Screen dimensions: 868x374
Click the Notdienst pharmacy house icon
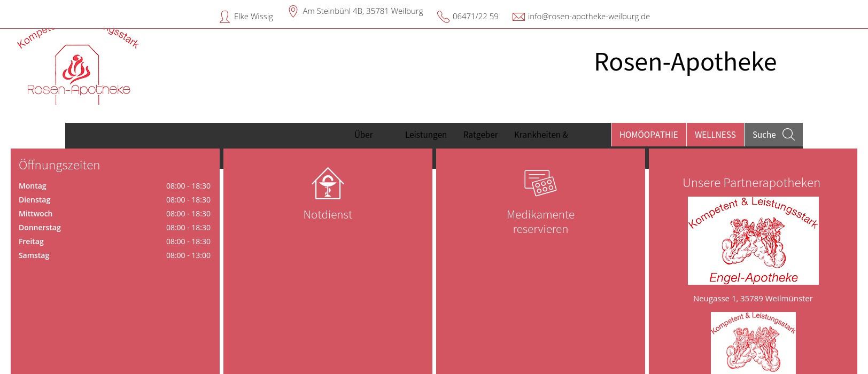point(328,183)
